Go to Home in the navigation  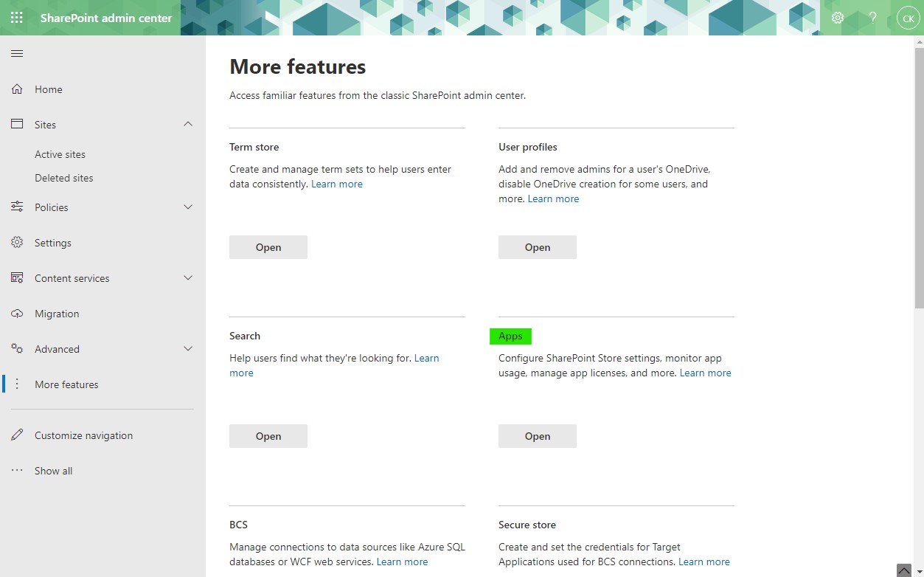coord(49,89)
